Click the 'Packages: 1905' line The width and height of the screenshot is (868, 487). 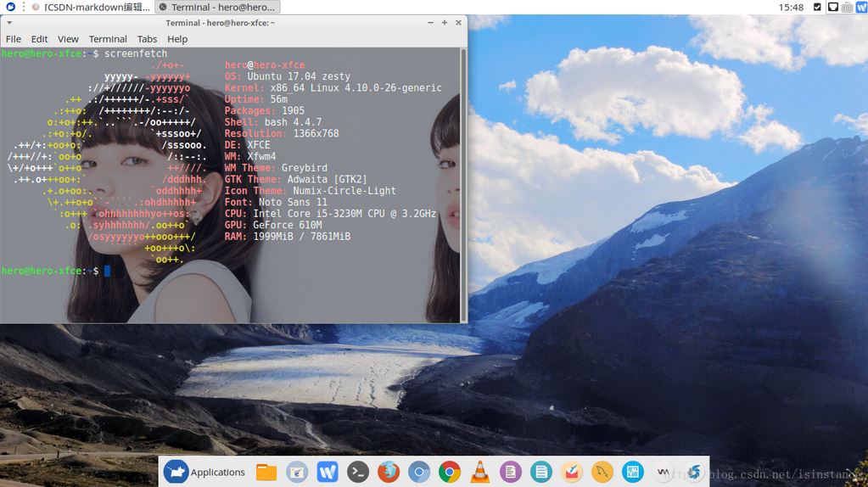tap(265, 110)
